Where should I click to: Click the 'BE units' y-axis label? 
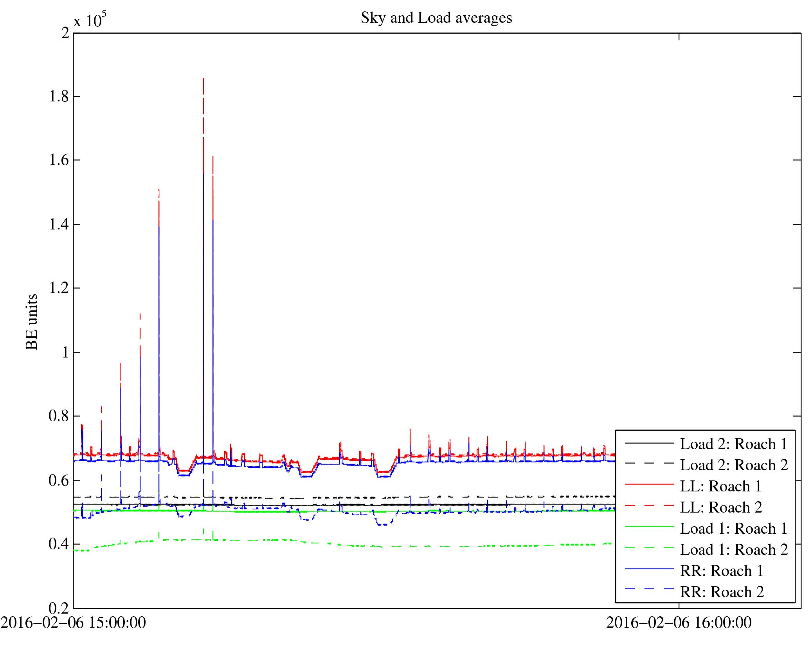click(x=32, y=321)
